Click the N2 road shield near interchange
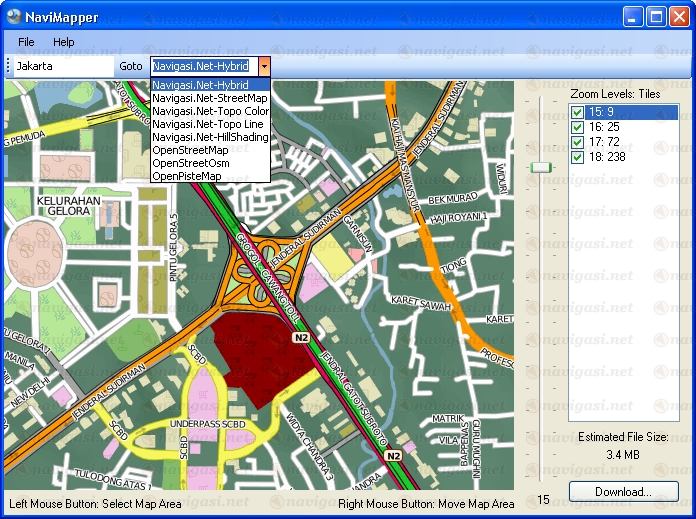 (x=301, y=339)
